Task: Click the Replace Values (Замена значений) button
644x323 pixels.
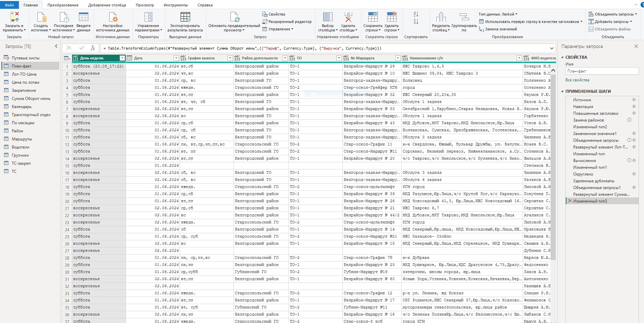Action: [498, 29]
